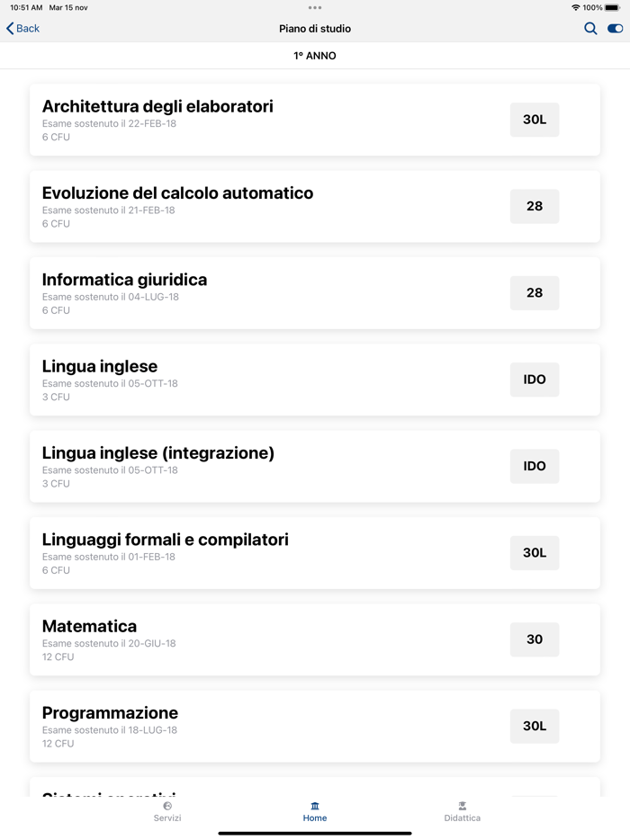
Task: Tap the Servizi euro icon in tab bar
Action: pyautogui.click(x=167, y=807)
